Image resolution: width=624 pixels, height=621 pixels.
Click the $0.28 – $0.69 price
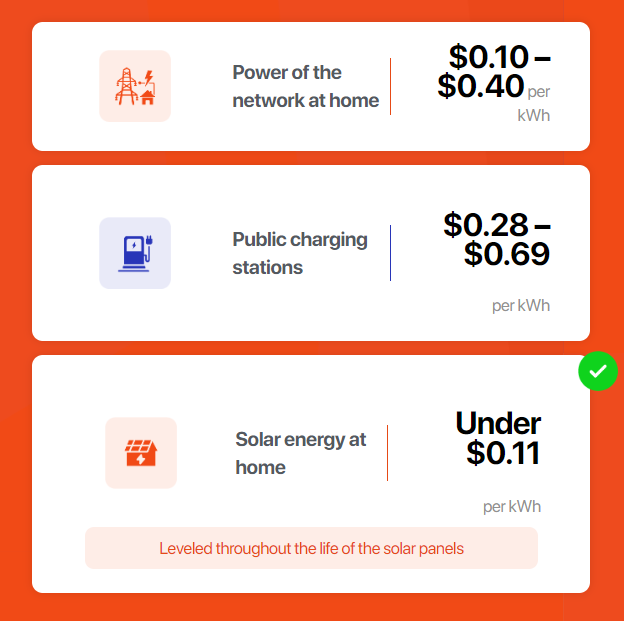(x=497, y=239)
